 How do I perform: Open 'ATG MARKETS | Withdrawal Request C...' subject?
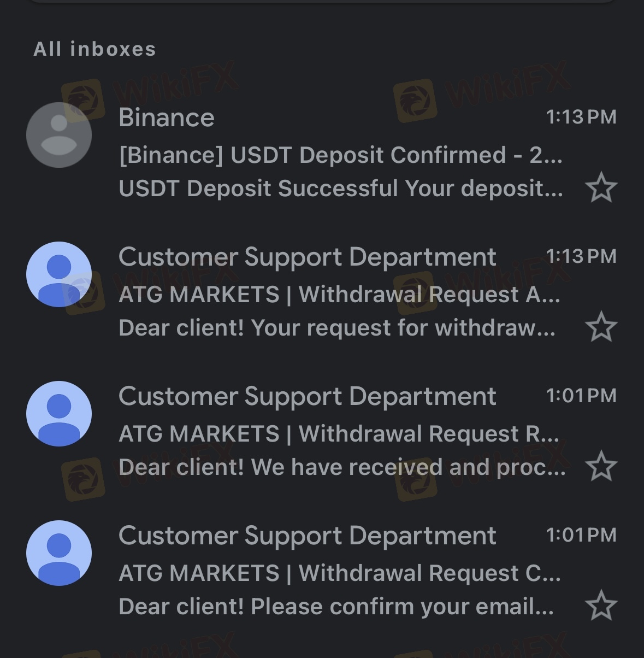pos(339,573)
